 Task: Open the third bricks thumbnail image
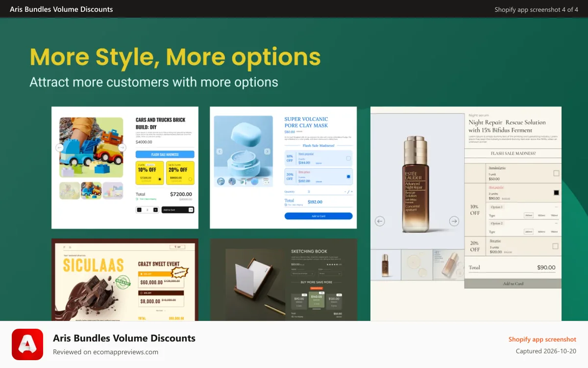tap(113, 190)
